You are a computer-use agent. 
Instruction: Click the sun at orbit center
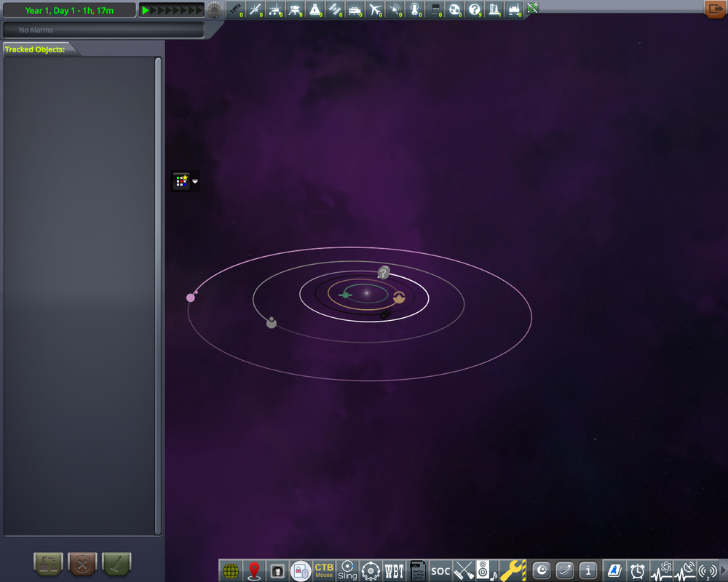(367, 293)
